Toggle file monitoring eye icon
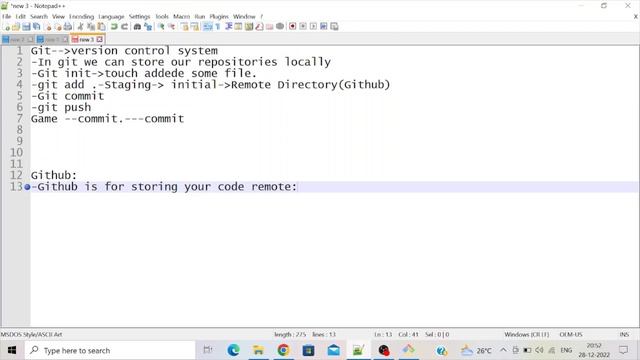The image size is (640, 360). [x=280, y=27]
